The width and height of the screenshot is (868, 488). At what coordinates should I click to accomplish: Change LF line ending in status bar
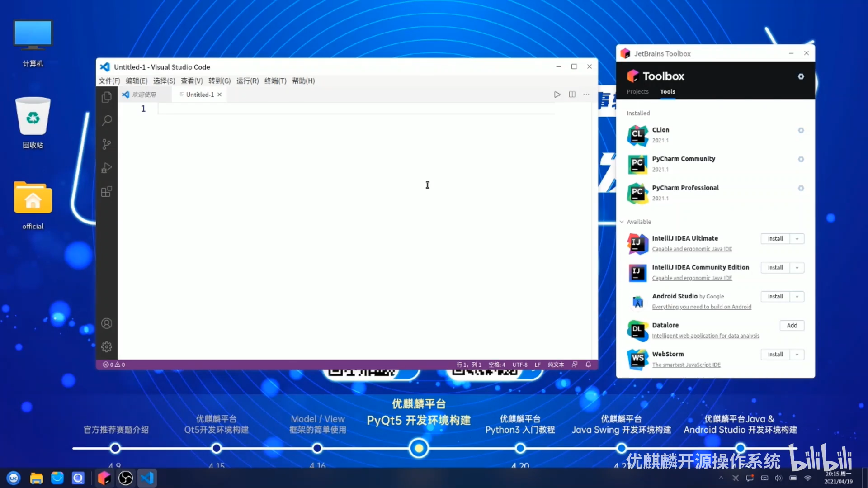pyautogui.click(x=538, y=365)
